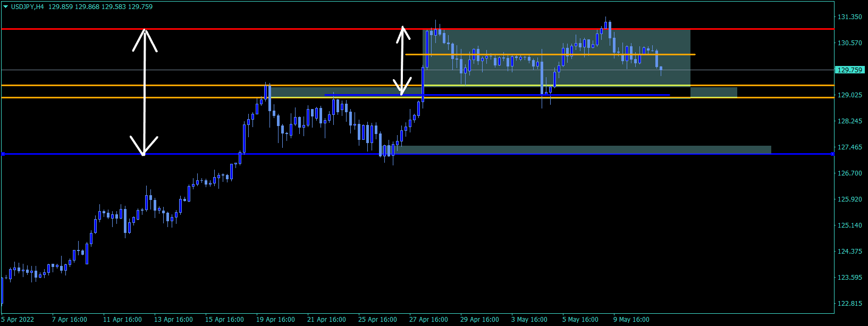Click the 21 Apr 16:00 time label
868x326 pixels.
pos(326,320)
